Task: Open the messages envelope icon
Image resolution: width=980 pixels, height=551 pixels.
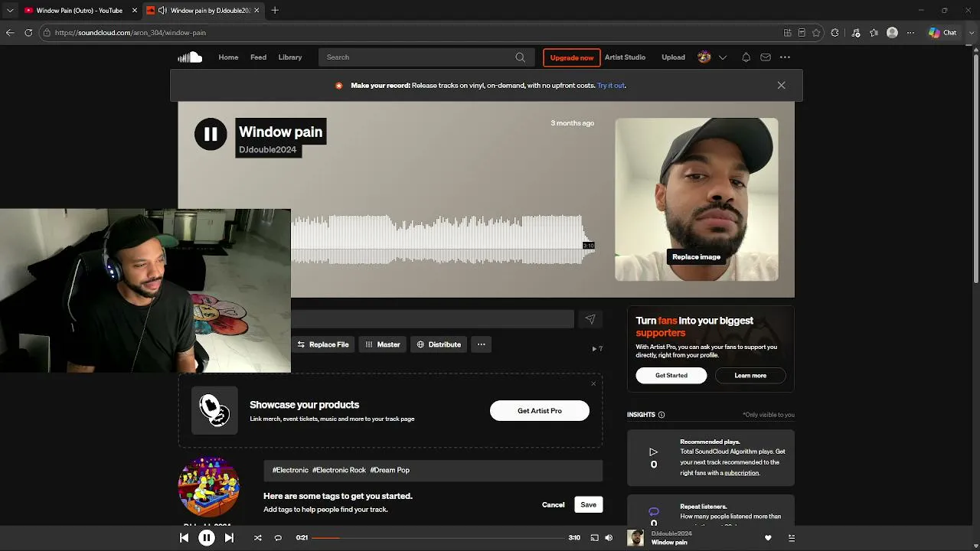Action: (x=766, y=57)
